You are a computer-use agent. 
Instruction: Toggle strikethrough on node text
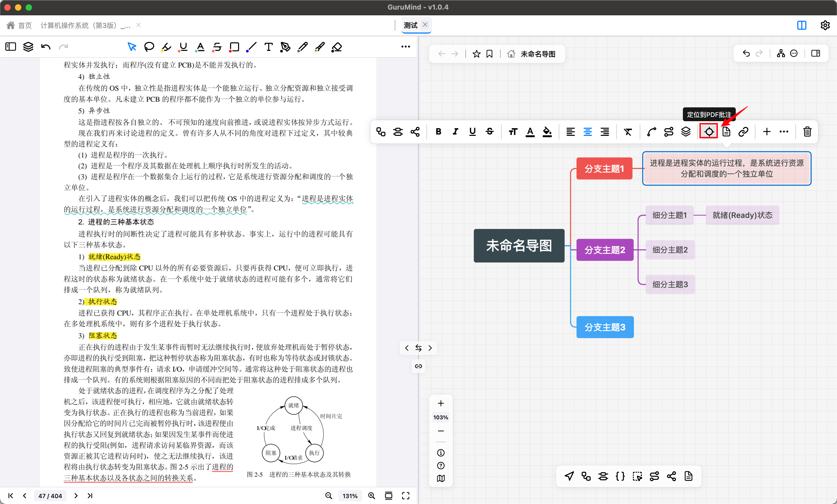tap(489, 132)
